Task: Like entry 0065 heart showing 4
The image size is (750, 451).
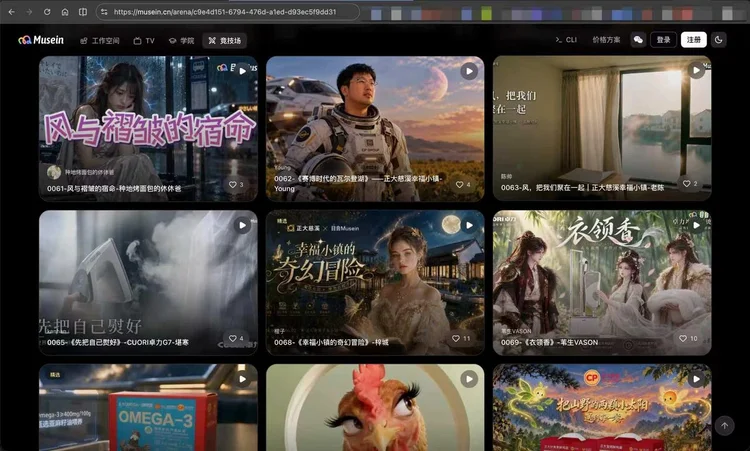Action: (x=236, y=338)
